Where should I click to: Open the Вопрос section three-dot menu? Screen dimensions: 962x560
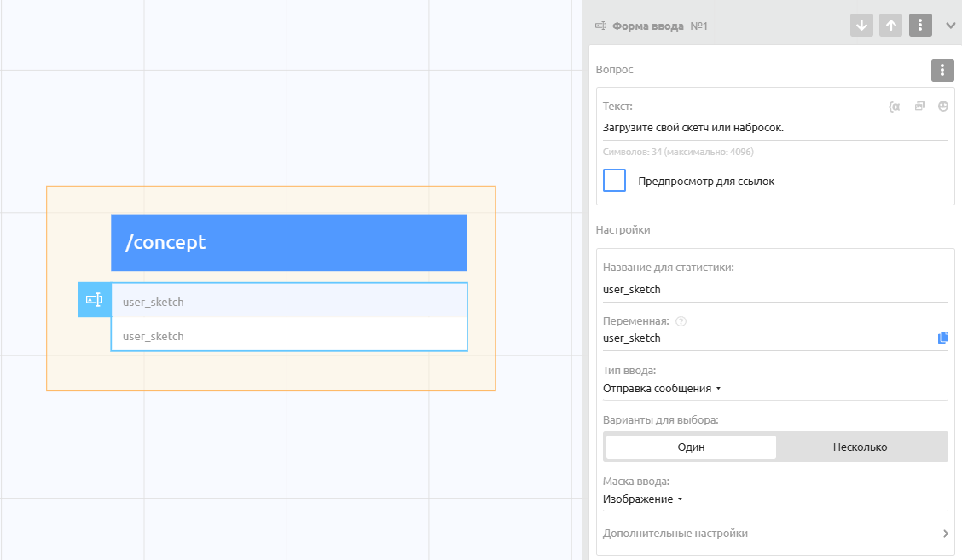click(942, 70)
